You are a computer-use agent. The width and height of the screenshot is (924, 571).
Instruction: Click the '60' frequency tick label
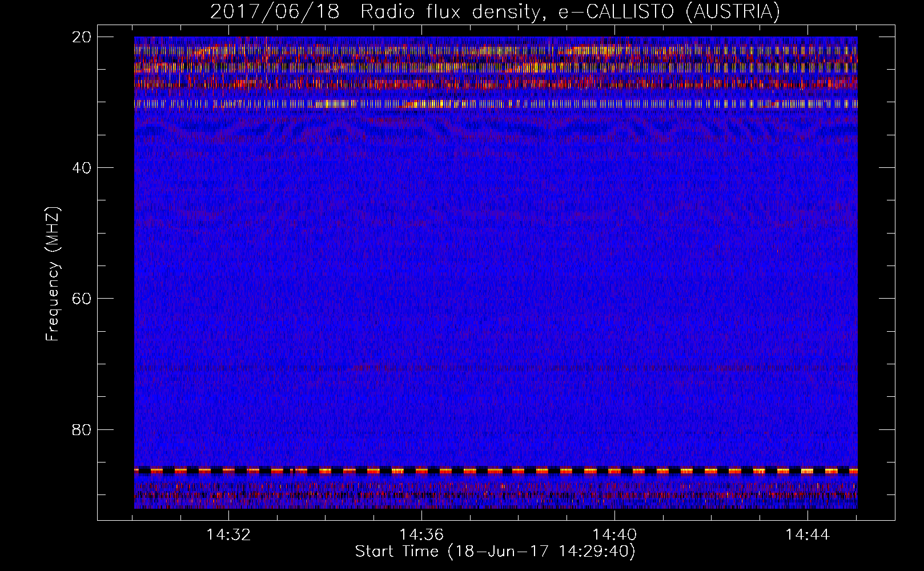click(81, 299)
